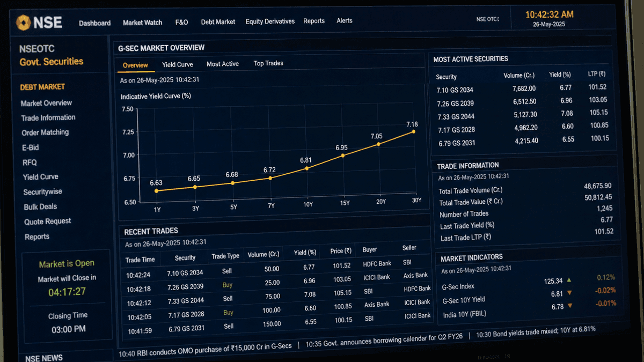Open RFQ in the sidebar

pyautogui.click(x=30, y=162)
